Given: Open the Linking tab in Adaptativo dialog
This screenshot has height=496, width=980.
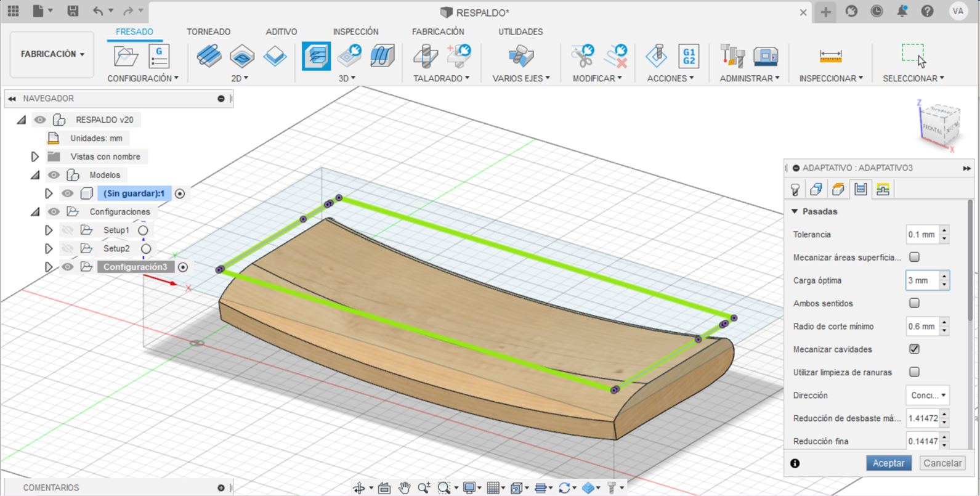Looking at the screenshot, I should pos(883,190).
